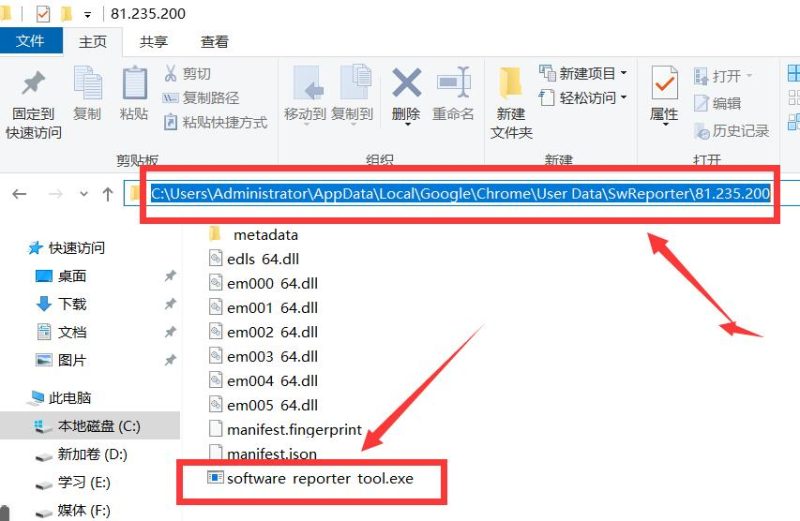Click the Cut scissors icon

[171, 74]
